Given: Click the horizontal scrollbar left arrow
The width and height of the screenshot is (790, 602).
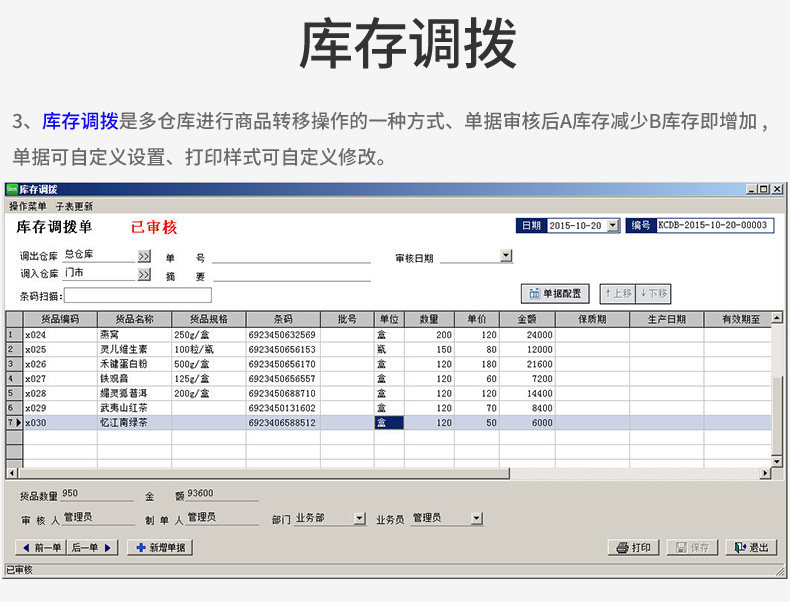Looking at the screenshot, I should coord(12,473).
